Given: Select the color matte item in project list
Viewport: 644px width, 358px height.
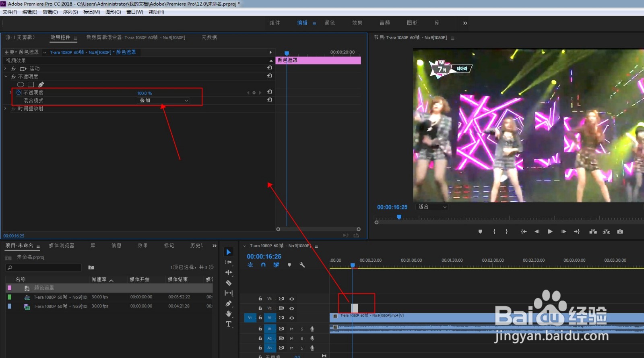Looking at the screenshot, I should [x=44, y=288].
